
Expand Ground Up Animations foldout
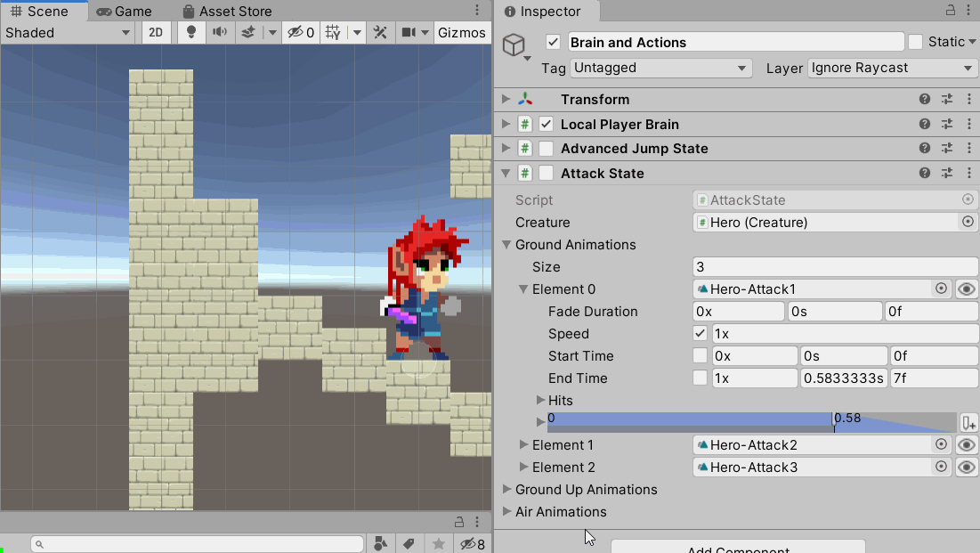click(507, 490)
